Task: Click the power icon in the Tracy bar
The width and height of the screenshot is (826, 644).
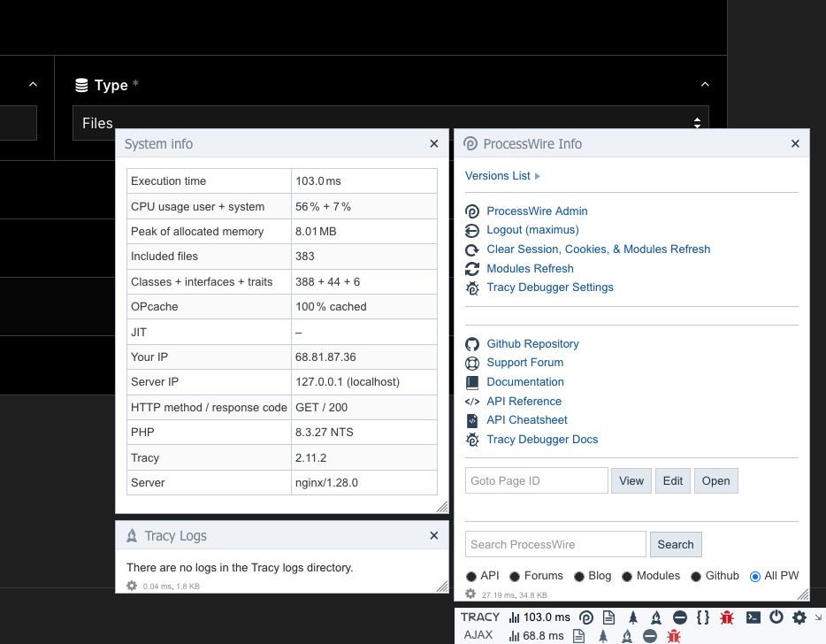Action: [x=776, y=617]
